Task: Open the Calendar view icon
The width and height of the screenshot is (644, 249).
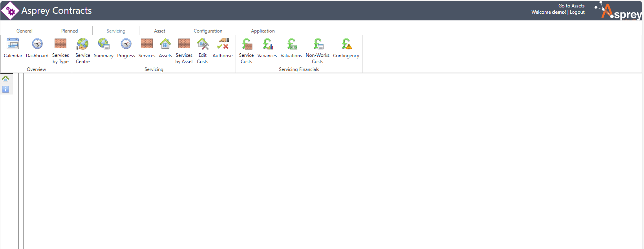Action: pyautogui.click(x=13, y=44)
